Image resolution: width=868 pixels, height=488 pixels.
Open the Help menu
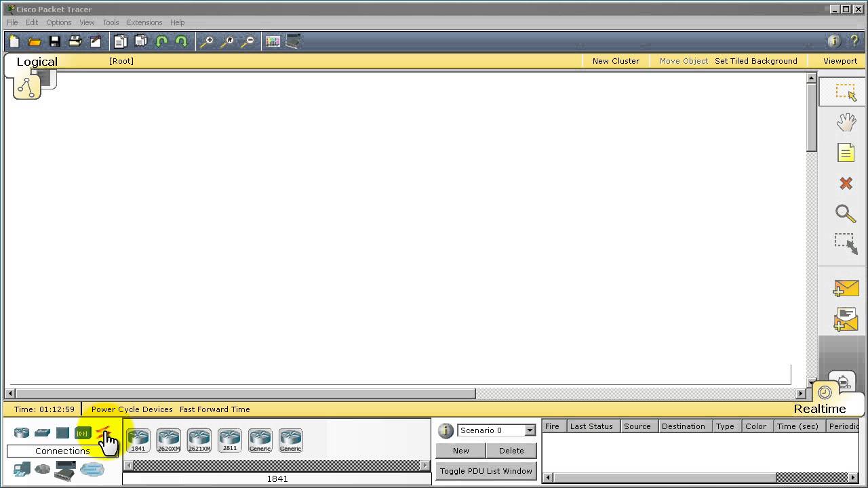178,22
